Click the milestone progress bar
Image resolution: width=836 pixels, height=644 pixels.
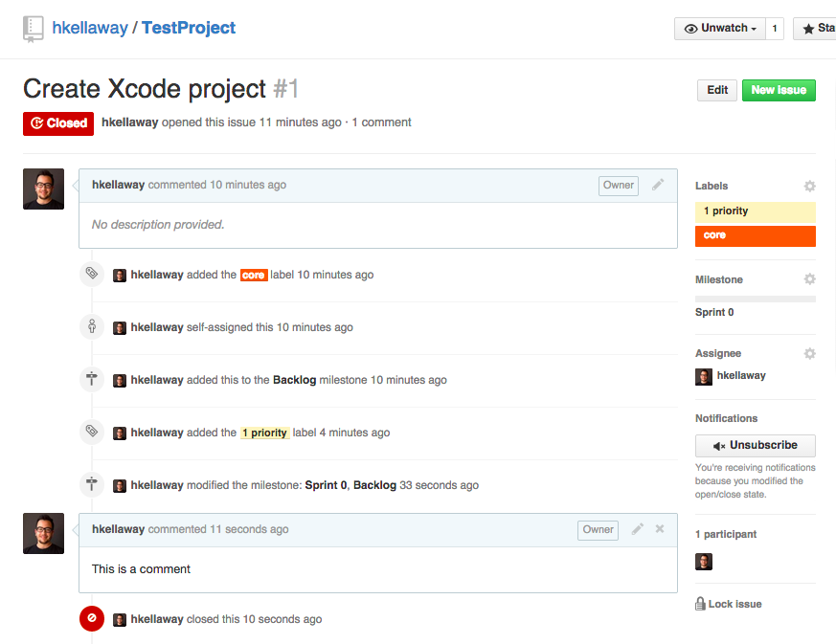click(x=755, y=299)
